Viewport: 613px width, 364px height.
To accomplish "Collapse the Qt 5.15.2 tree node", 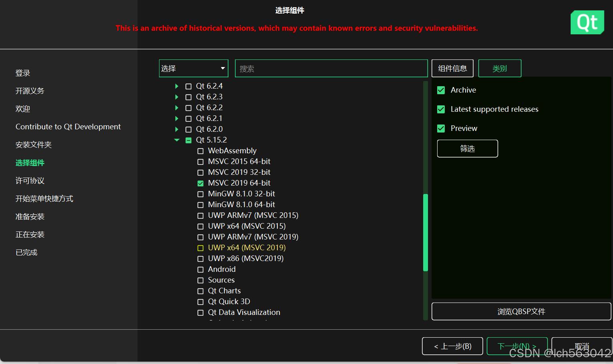I will (x=177, y=140).
